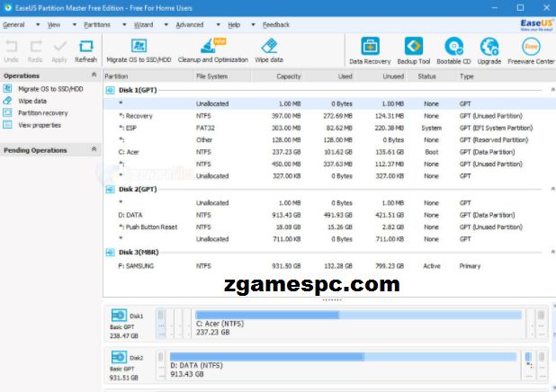This screenshot has height=392, width=556.
Task: Collapse the Disk 3(MBR) group
Action: pos(552,253)
